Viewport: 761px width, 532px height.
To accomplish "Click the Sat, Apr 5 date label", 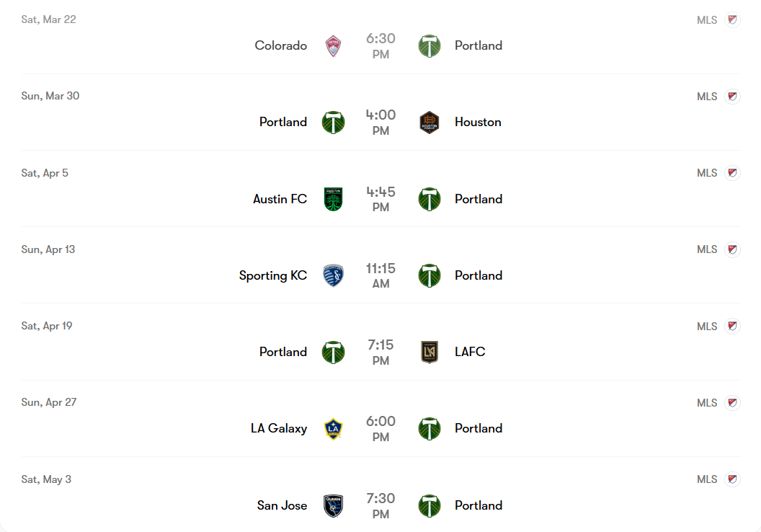I will 45,173.
